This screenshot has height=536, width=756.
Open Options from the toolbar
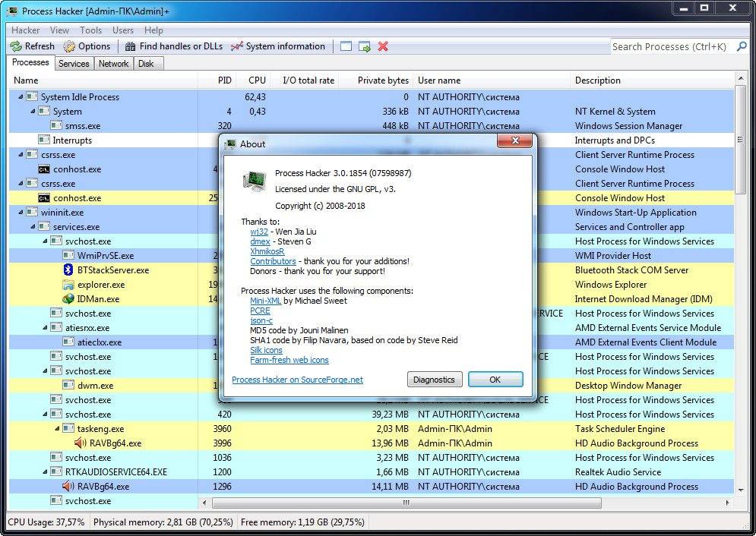(x=87, y=46)
